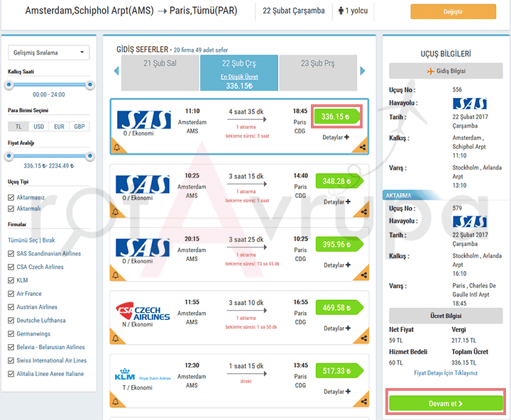Viewport: 511px width, 420px height.
Task: Click bell alert icon on 348.28 SAS flight
Action: pos(116,212)
